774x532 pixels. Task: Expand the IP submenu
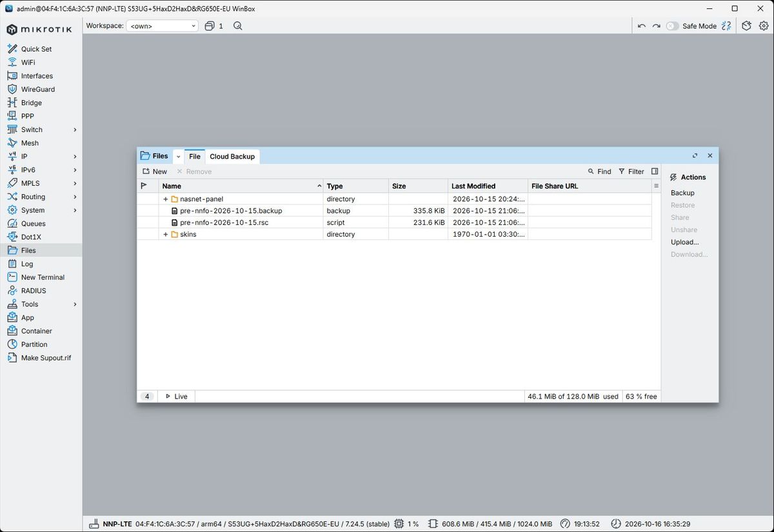coord(75,157)
